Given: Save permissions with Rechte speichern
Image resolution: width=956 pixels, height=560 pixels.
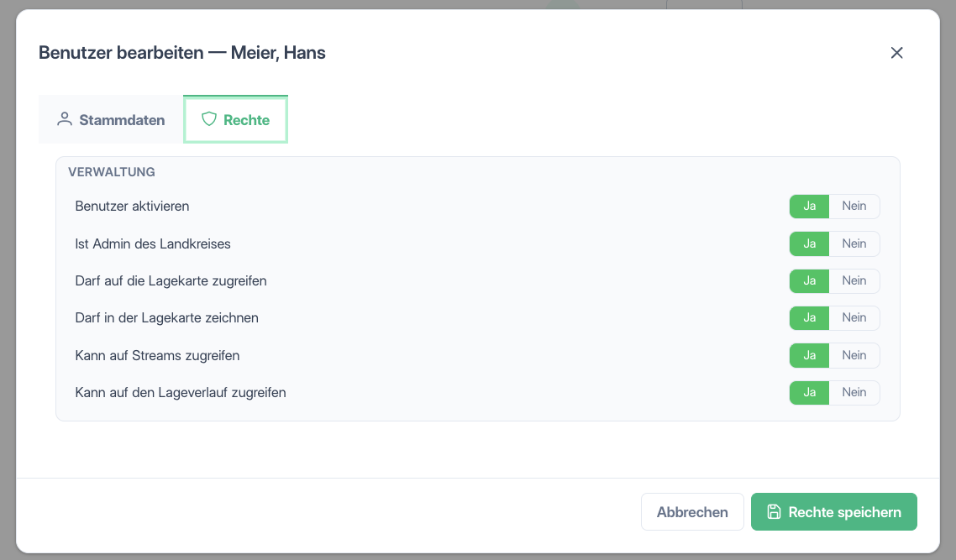Looking at the screenshot, I should click(x=834, y=512).
